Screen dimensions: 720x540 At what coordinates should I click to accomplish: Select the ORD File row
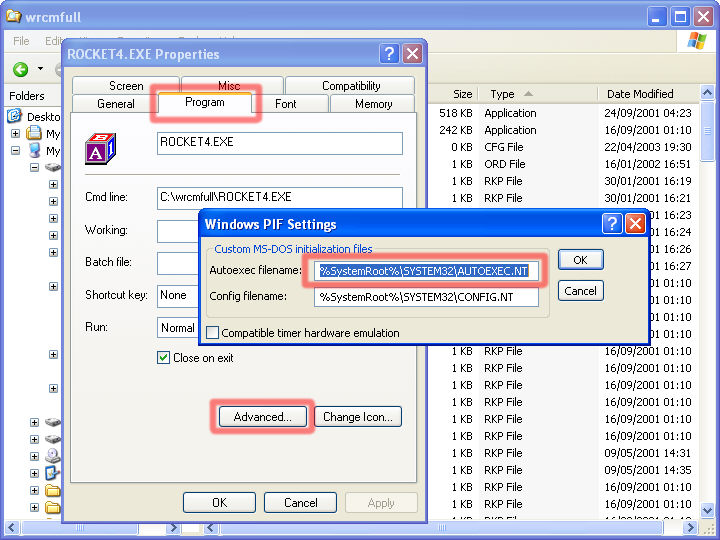[563, 164]
